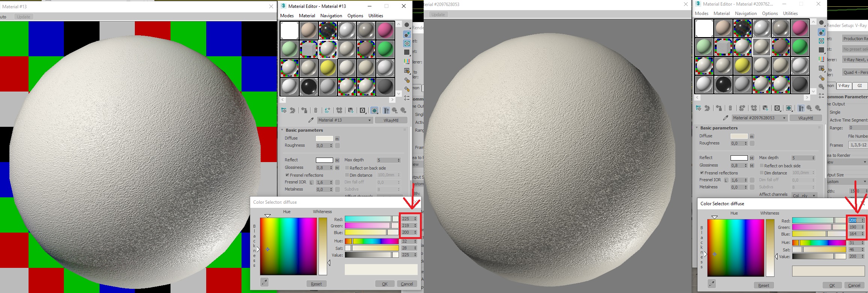Switch to V-Ray tab in Render Setup

(x=844, y=86)
